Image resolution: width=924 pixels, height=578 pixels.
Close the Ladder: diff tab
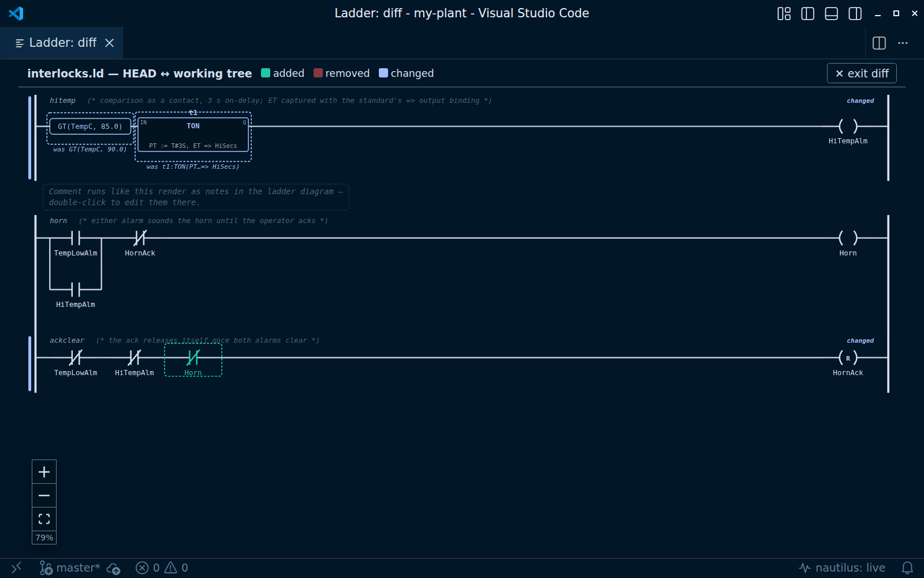(x=109, y=43)
